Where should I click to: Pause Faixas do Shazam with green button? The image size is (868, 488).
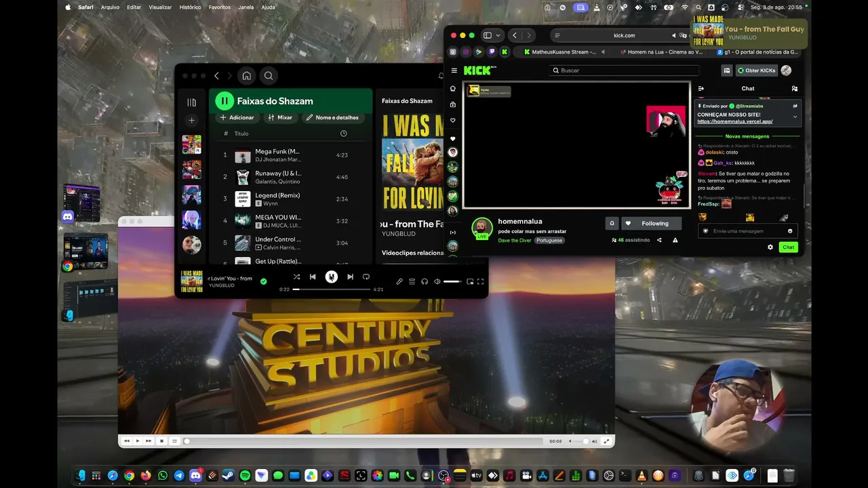(224, 101)
